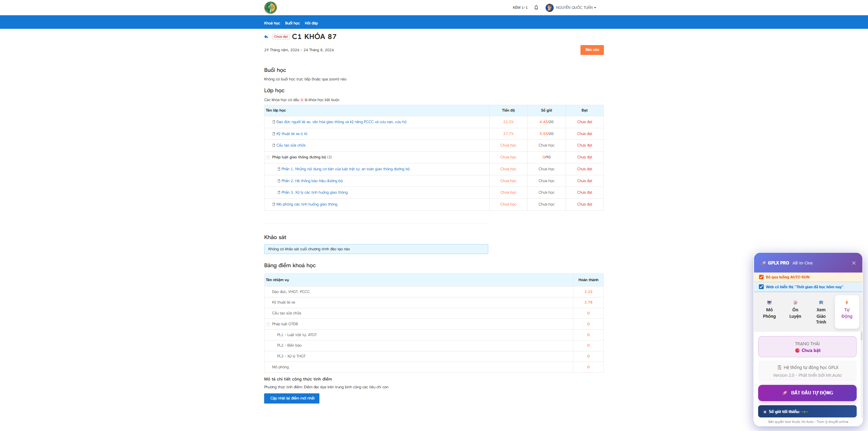Image resolution: width=868 pixels, height=431 pixels.
Task: Select the Xem Giáo Trình tab
Action: tap(821, 312)
